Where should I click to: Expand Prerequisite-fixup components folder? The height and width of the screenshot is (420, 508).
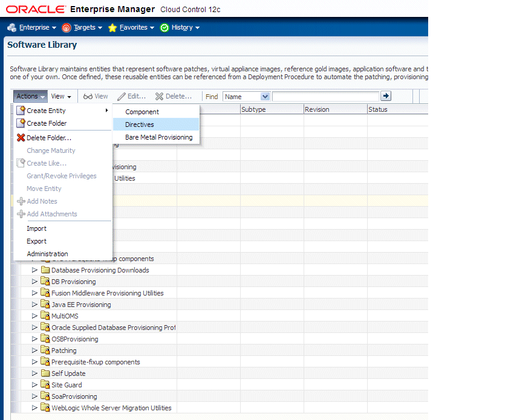click(x=34, y=362)
